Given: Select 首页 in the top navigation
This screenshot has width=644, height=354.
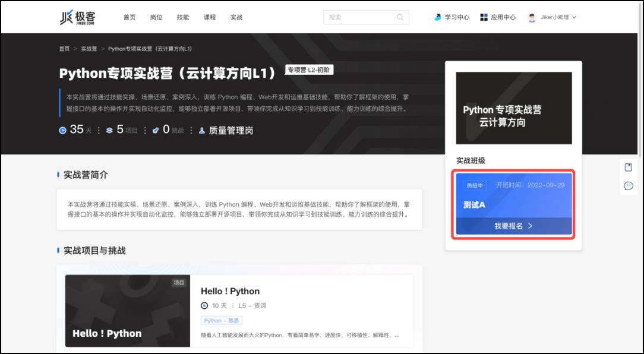Looking at the screenshot, I should tap(130, 17).
